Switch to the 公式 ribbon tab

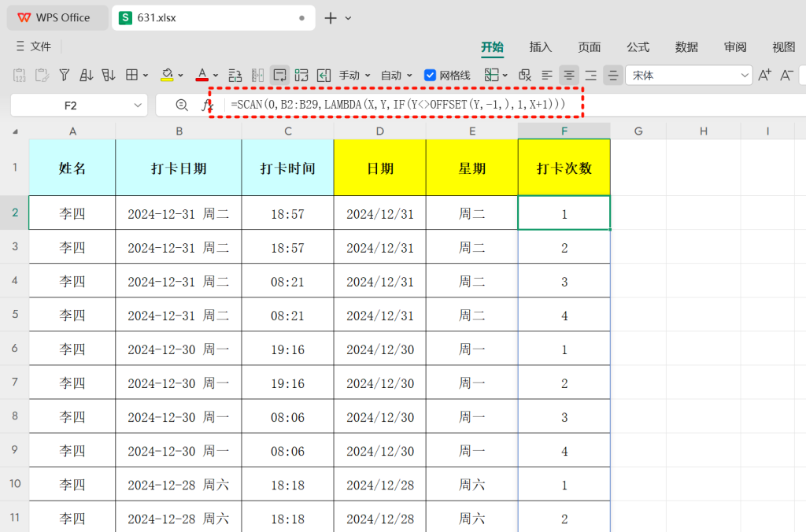638,46
